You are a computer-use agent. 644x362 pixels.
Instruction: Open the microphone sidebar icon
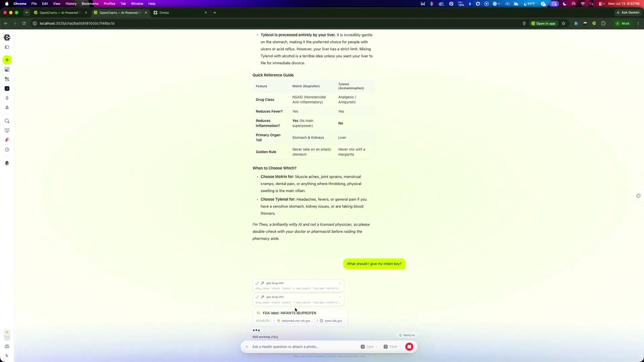click(x=7, y=98)
